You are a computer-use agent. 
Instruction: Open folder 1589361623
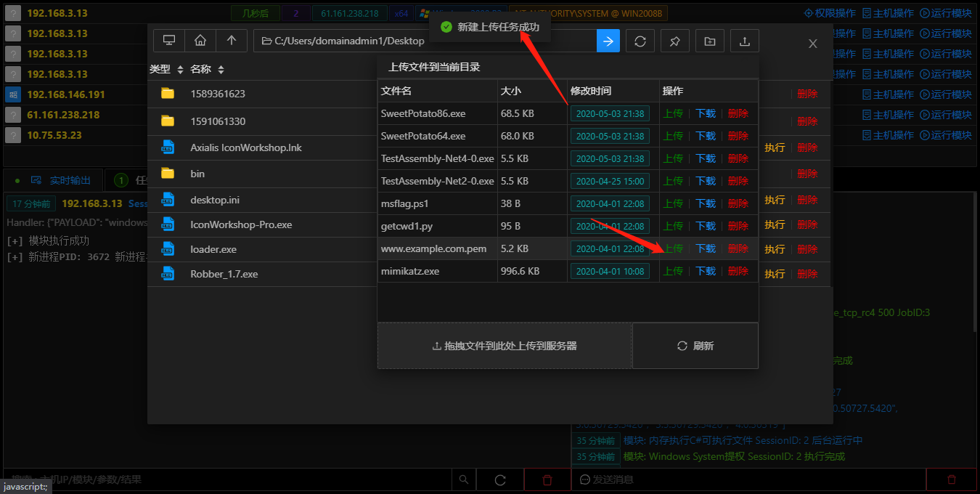(218, 94)
